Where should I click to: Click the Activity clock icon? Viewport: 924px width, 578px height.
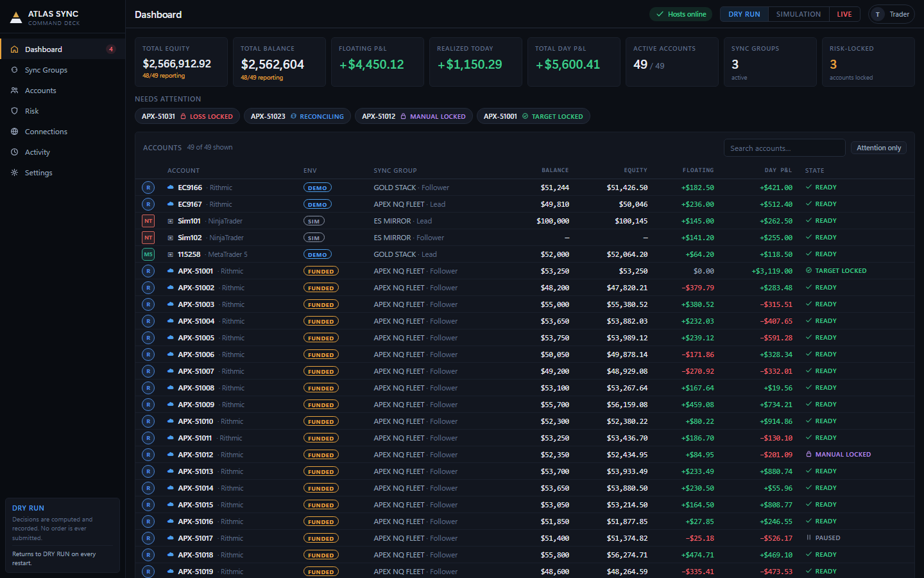coord(14,152)
